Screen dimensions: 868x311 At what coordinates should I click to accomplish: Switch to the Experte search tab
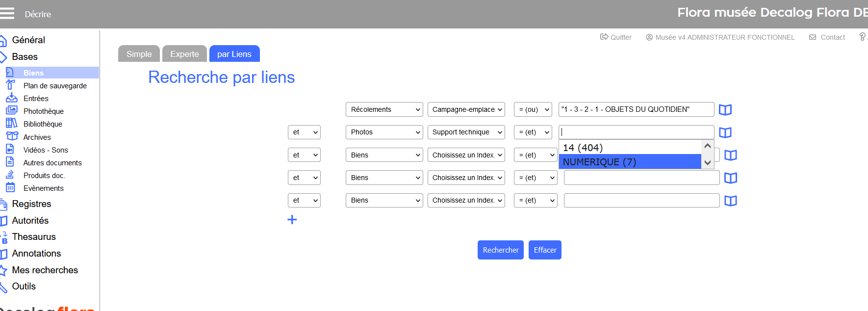184,54
